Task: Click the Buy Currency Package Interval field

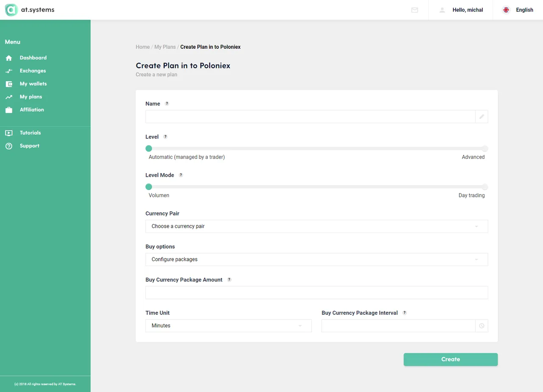Action: point(398,326)
